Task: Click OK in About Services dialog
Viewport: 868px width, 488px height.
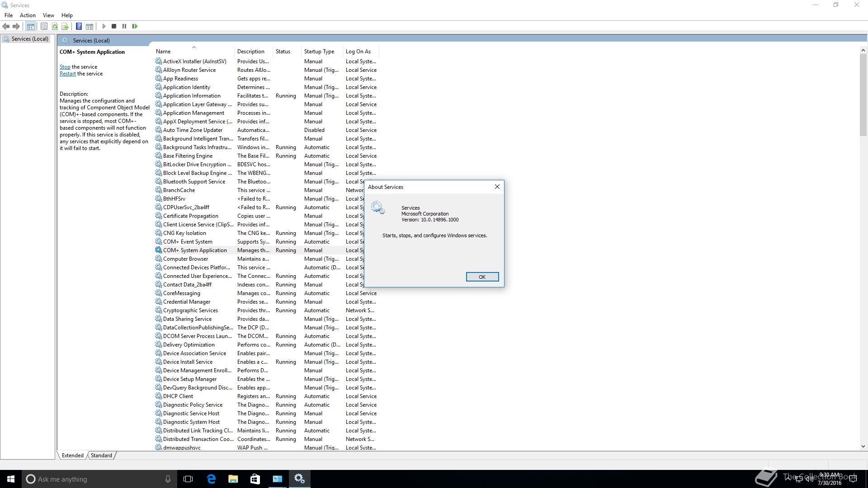Action: (x=482, y=277)
